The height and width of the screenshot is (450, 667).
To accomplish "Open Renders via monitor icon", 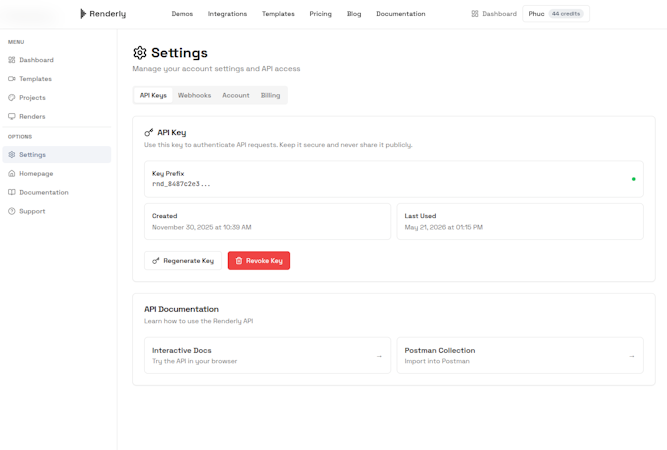I will (11, 116).
